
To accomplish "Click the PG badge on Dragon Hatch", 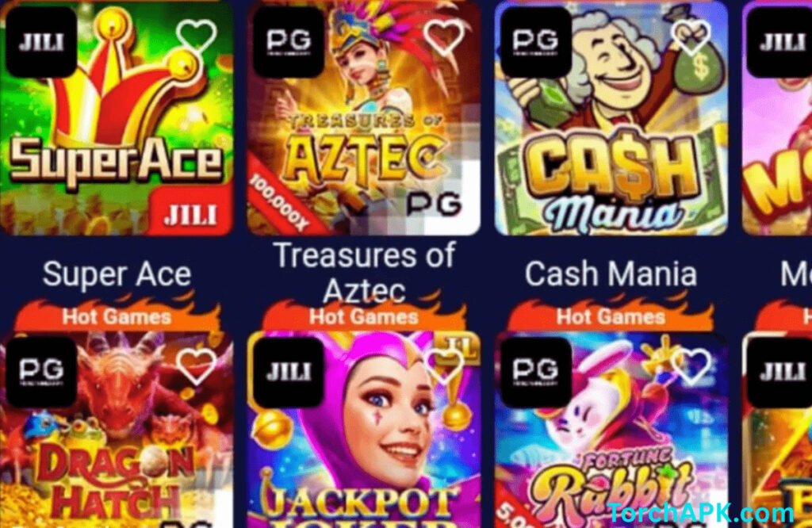I will click(41, 372).
